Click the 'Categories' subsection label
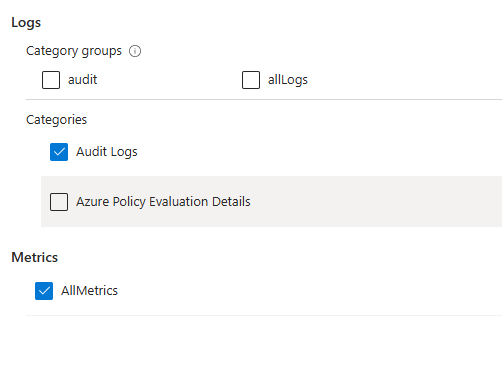Screen dimensions: 502x378 (x=56, y=120)
